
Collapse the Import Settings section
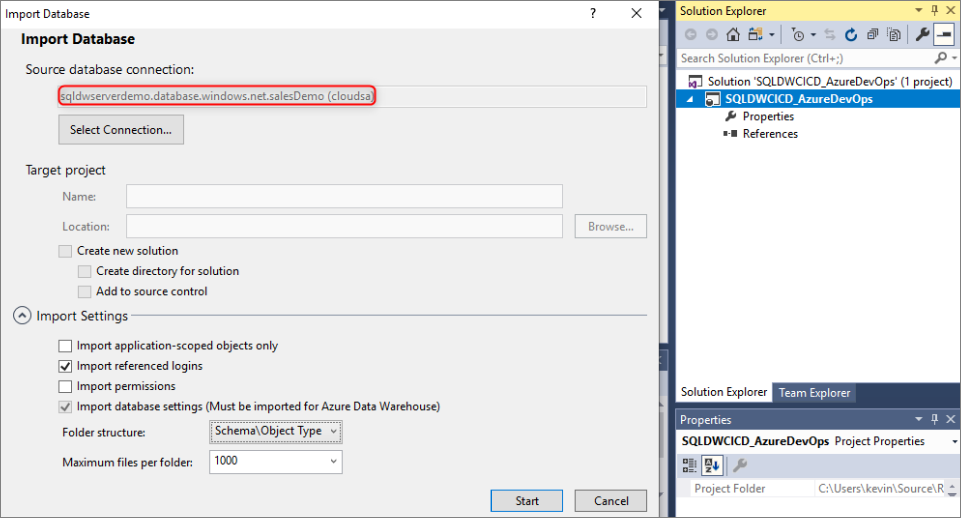coord(22,316)
